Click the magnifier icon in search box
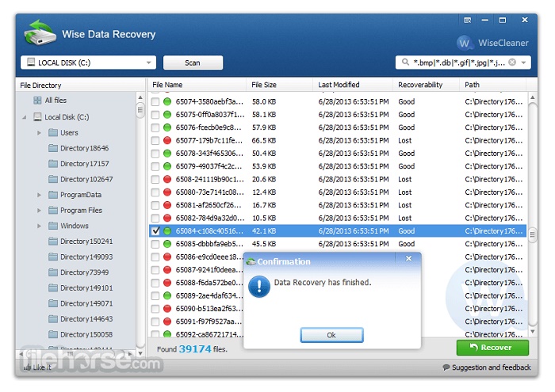The width and height of the screenshot is (555, 392). [x=405, y=63]
